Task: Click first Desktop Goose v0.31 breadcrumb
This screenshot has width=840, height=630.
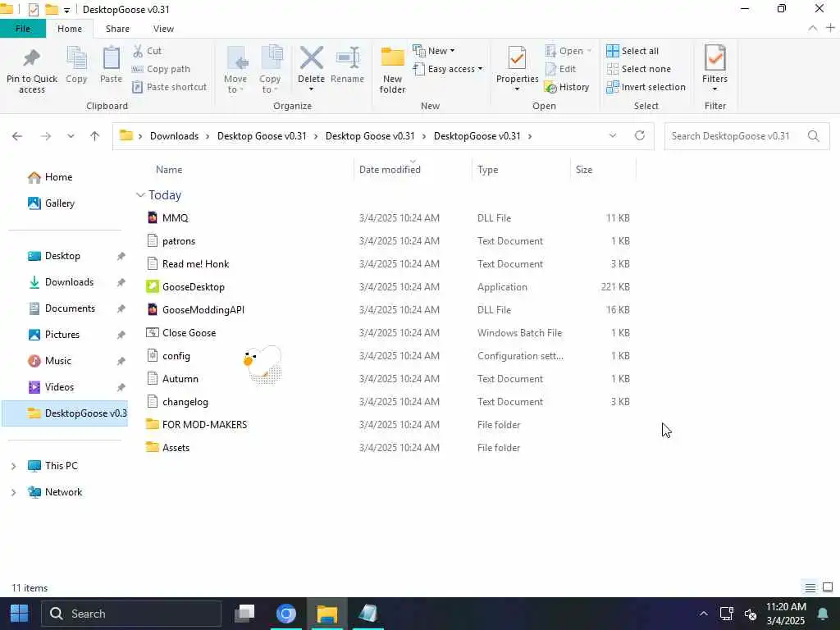Action: coord(262,136)
